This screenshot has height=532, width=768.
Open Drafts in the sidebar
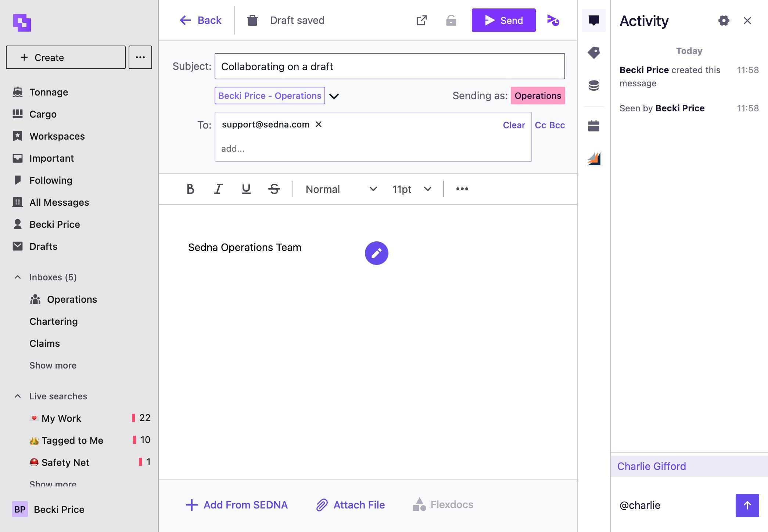point(43,247)
